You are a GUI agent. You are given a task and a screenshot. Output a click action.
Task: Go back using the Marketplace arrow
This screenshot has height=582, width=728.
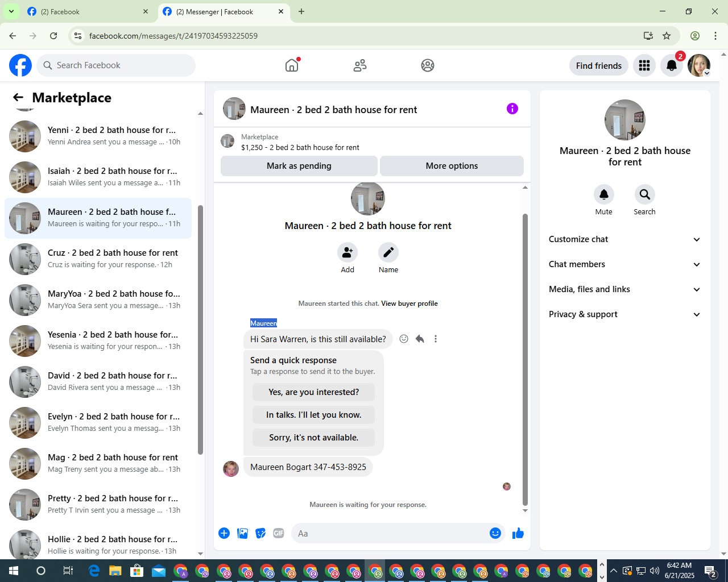[18, 98]
